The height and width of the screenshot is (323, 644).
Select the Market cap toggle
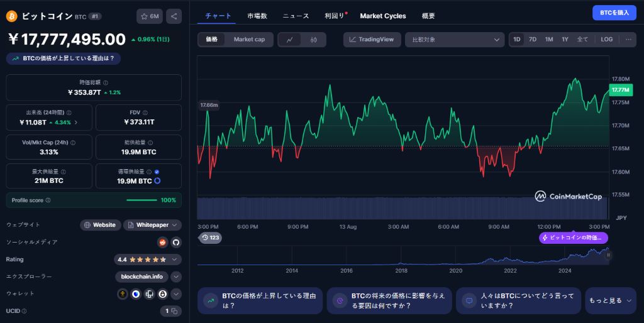click(x=249, y=40)
